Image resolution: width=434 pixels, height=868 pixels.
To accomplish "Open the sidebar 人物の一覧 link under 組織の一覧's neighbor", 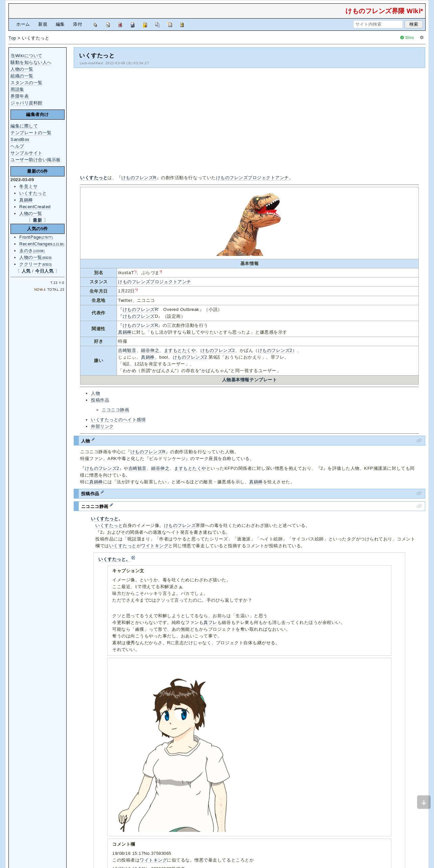I will 22,69.
